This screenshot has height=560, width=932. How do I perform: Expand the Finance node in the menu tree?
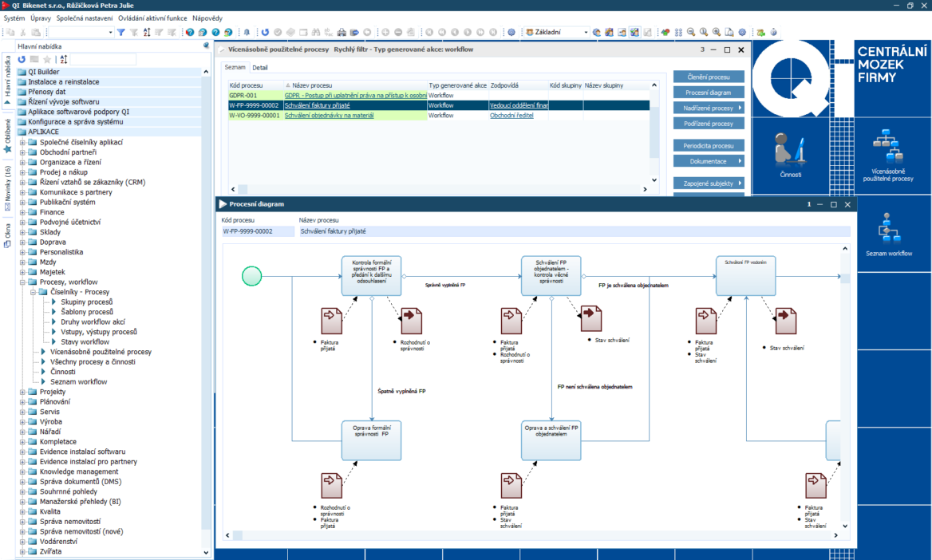(24, 211)
